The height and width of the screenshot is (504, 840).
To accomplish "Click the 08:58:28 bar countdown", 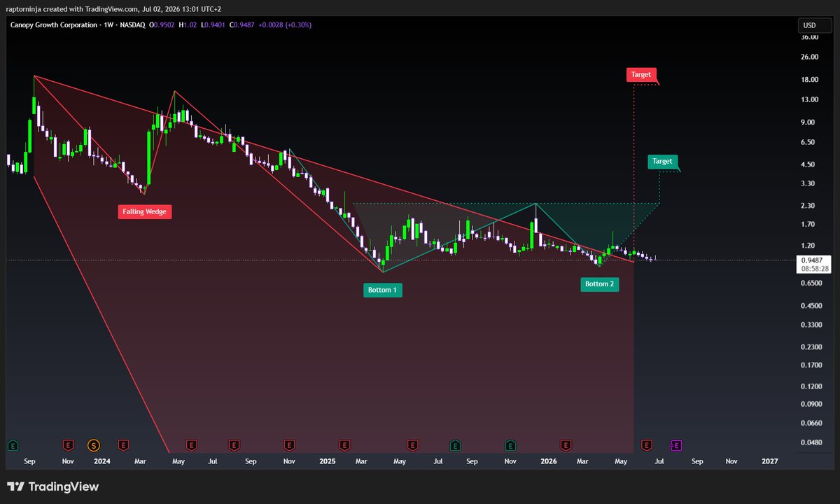I will coord(815,269).
